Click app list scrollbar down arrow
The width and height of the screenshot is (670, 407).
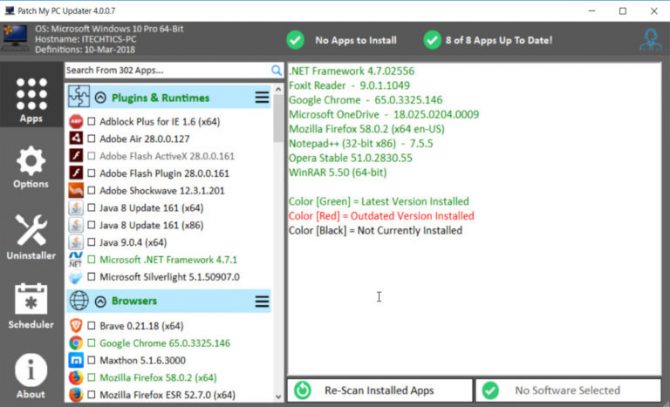click(278, 397)
